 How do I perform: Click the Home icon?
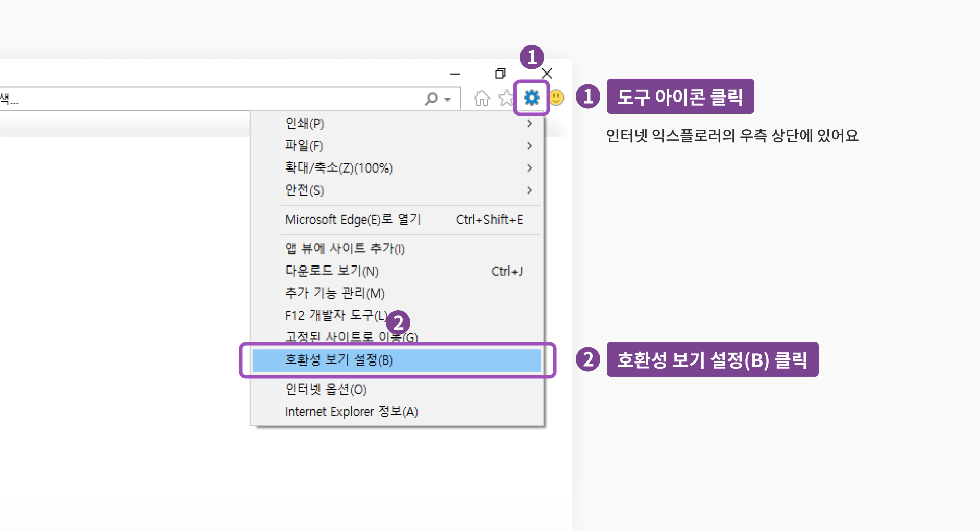click(481, 99)
